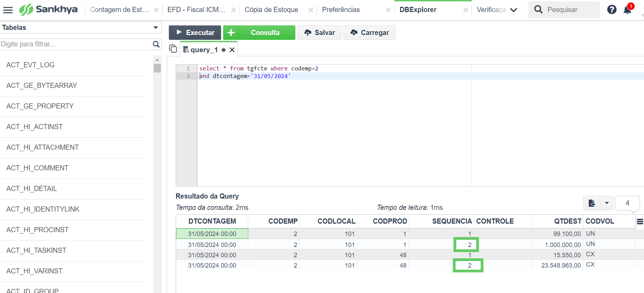Select the query_1 query tab

[x=204, y=50]
